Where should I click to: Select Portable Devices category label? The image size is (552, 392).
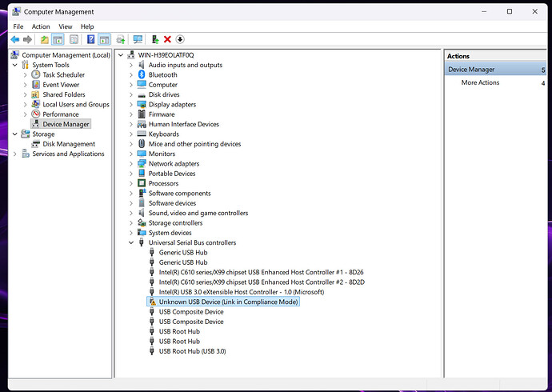[172, 174]
